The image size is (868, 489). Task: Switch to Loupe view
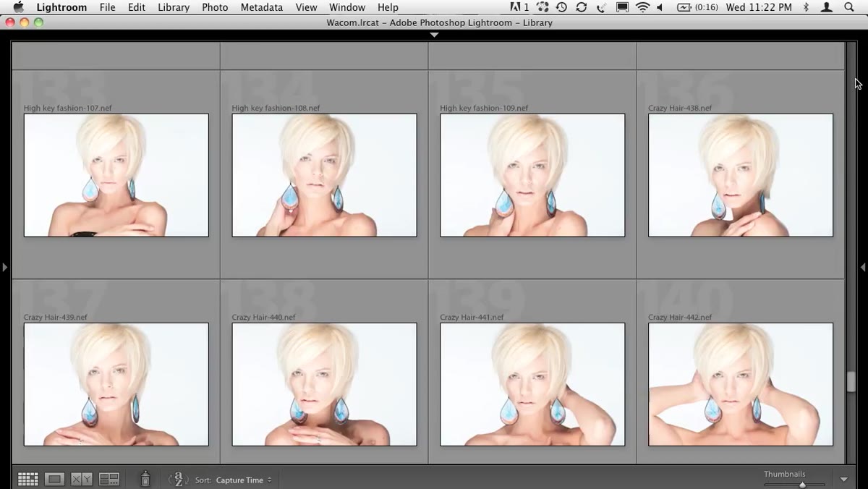tap(55, 479)
